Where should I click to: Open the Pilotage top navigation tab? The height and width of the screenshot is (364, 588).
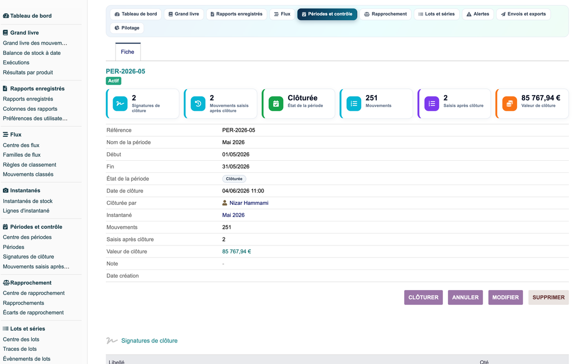(127, 28)
